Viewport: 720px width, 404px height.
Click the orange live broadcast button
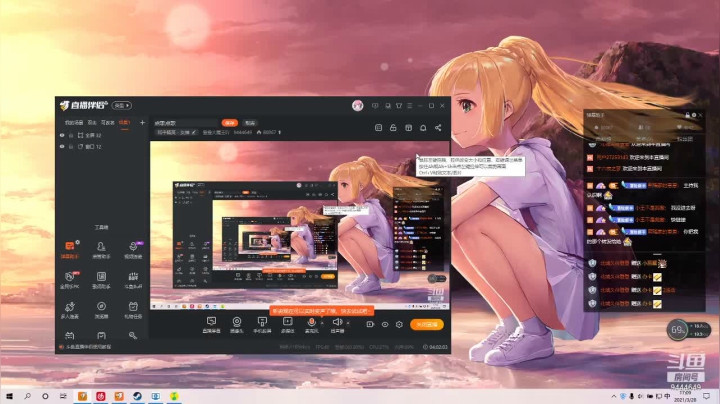pyautogui.click(x=427, y=325)
